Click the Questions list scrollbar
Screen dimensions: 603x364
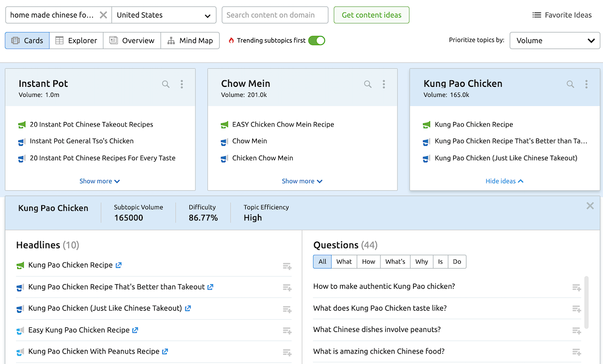pos(586,301)
